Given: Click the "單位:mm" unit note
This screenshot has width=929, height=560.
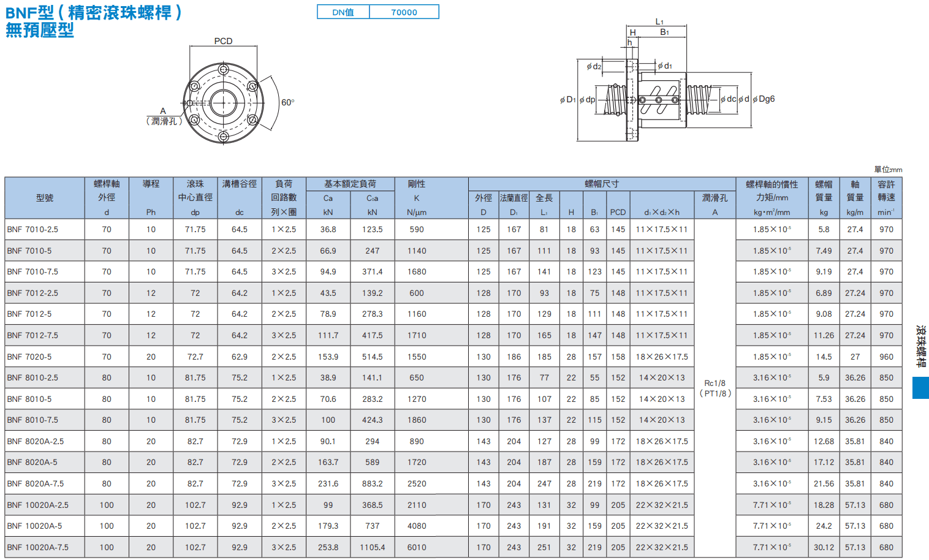Looking at the screenshot, I should [888, 170].
